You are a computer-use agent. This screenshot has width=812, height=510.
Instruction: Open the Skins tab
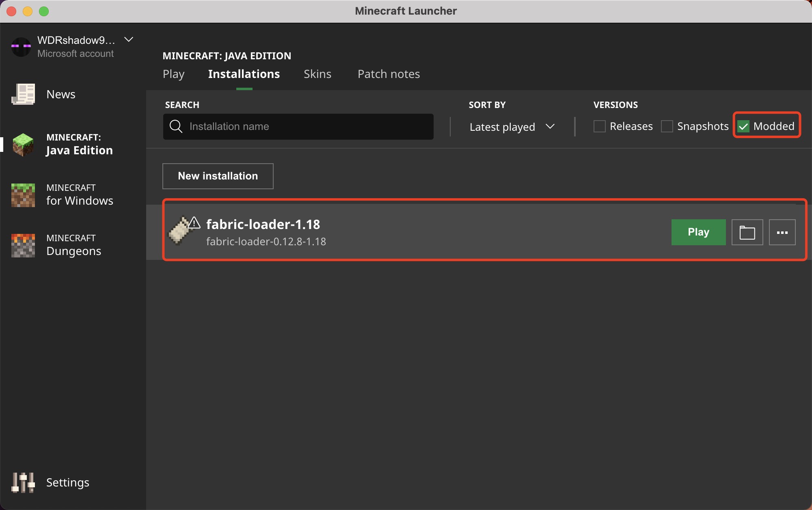click(317, 74)
